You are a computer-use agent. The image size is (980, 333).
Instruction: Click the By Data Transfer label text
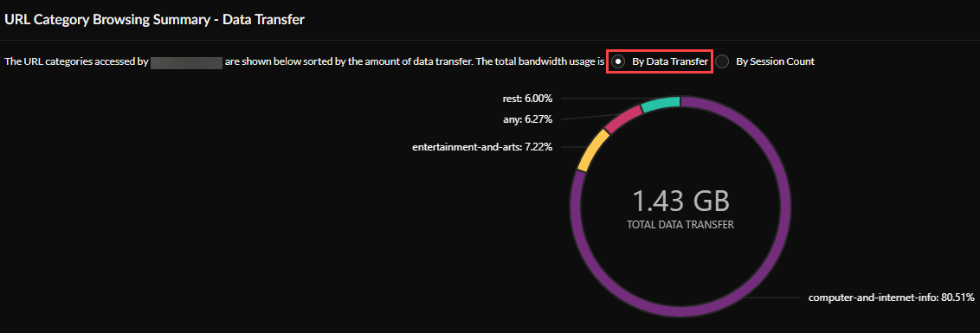pyautogui.click(x=670, y=61)
